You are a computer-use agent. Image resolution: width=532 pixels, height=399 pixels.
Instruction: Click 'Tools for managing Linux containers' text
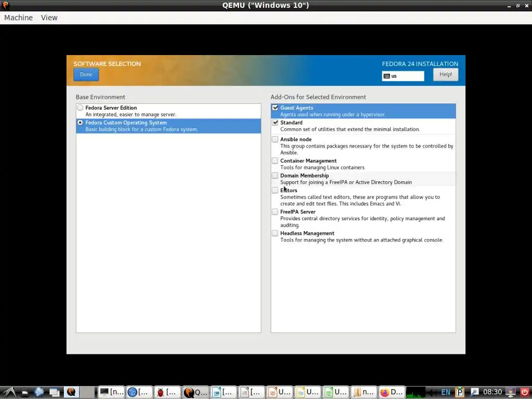(322, 168)
